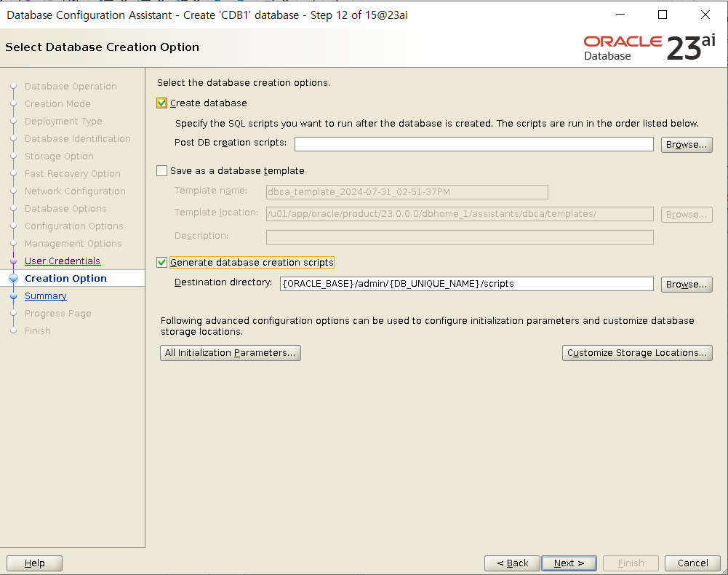Close the Database Configuration Assistant window

coord(705,15)
